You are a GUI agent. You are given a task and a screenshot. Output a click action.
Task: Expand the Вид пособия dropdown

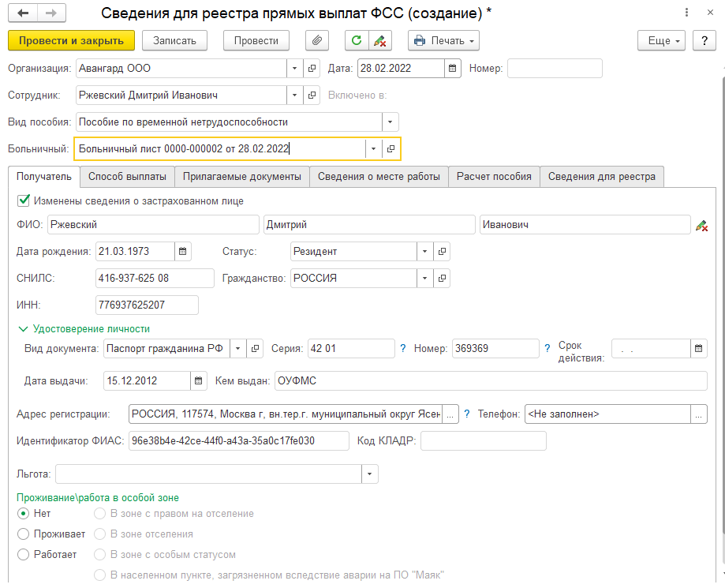[x=390, y=122]
